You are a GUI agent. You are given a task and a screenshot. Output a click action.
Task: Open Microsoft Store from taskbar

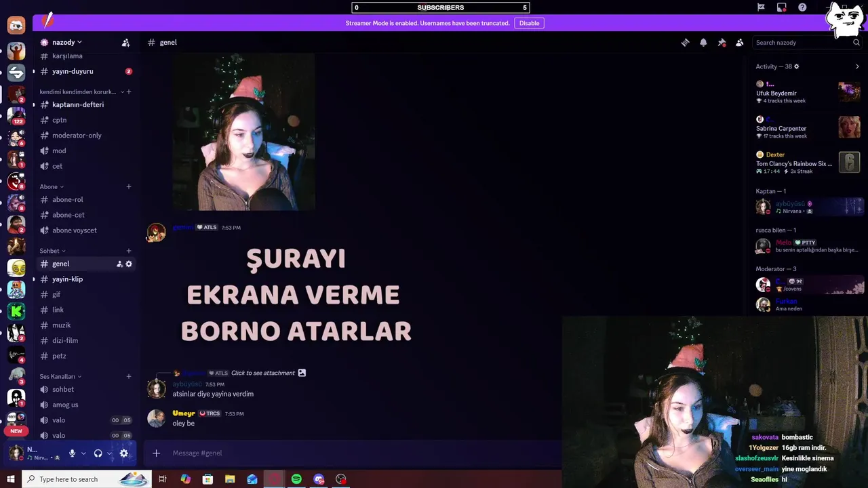point(208,479)
